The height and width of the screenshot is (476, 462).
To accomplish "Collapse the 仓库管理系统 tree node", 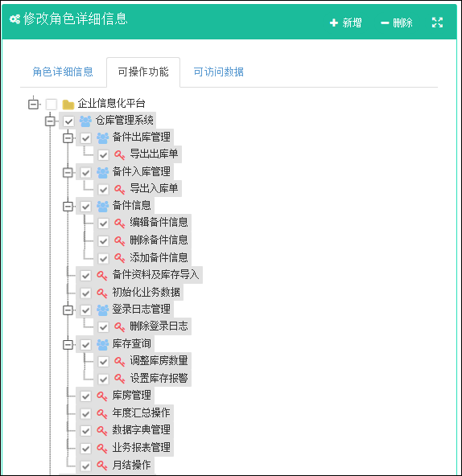I will 50,121.
